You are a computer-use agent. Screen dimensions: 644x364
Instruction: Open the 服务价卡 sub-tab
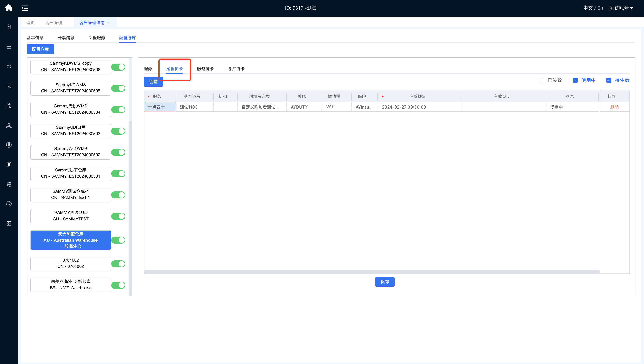pos(205,69)
